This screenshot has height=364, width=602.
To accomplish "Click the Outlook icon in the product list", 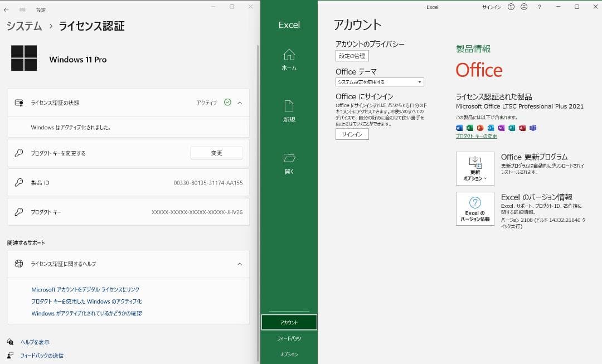I will click(492, 128).
